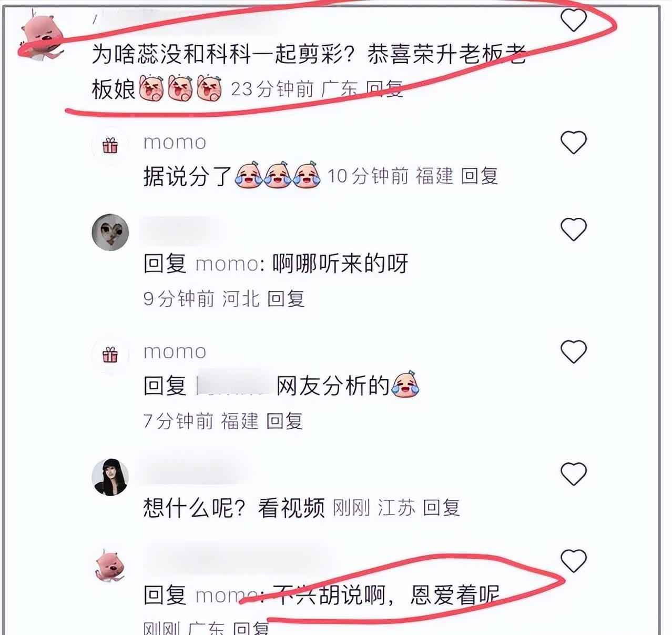This screenshot has width=672, height=635.
Task: Reply to the 7分钟前 福建 comment
Action: click(284, 421)
